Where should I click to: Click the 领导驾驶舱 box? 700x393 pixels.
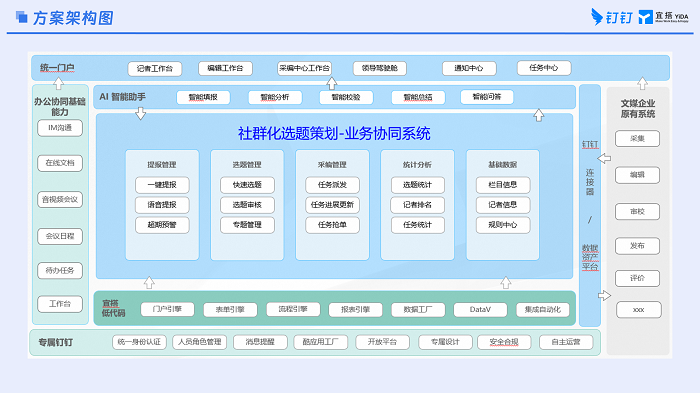[379, 68]
